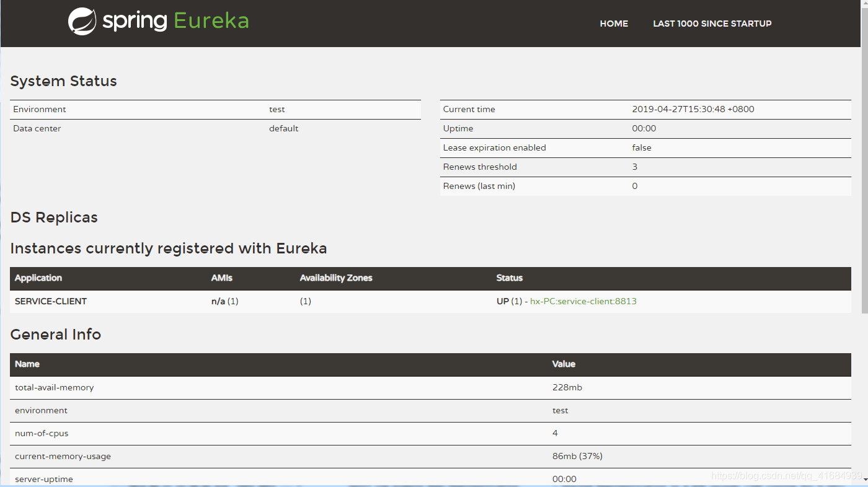Click the AMIs column header
The image size is (868, 487).
[222, 278]
